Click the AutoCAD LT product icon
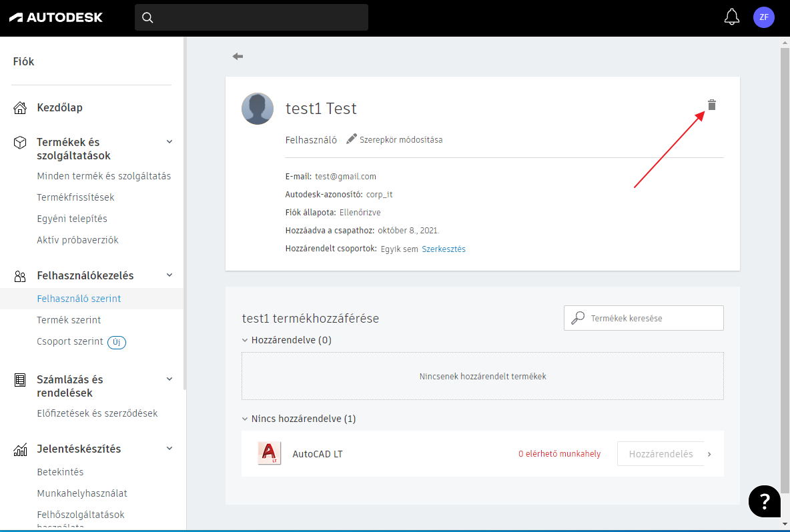 pos(270,453)
